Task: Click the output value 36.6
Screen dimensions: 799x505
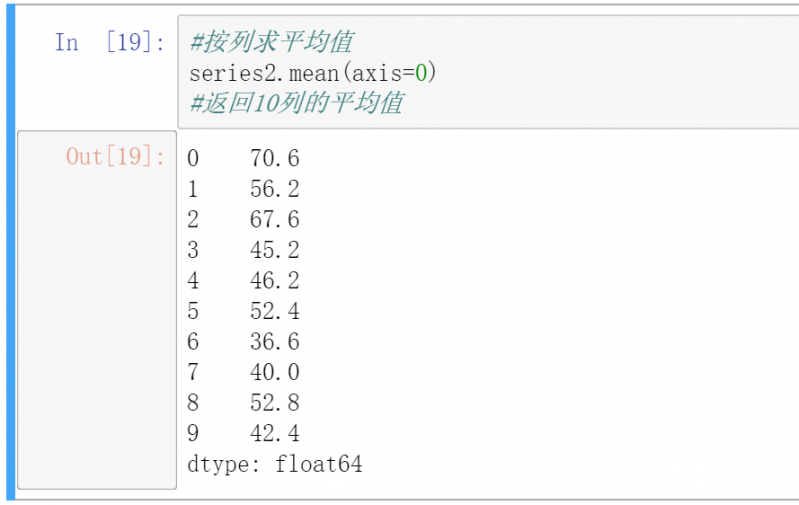Action: [275, 342]
